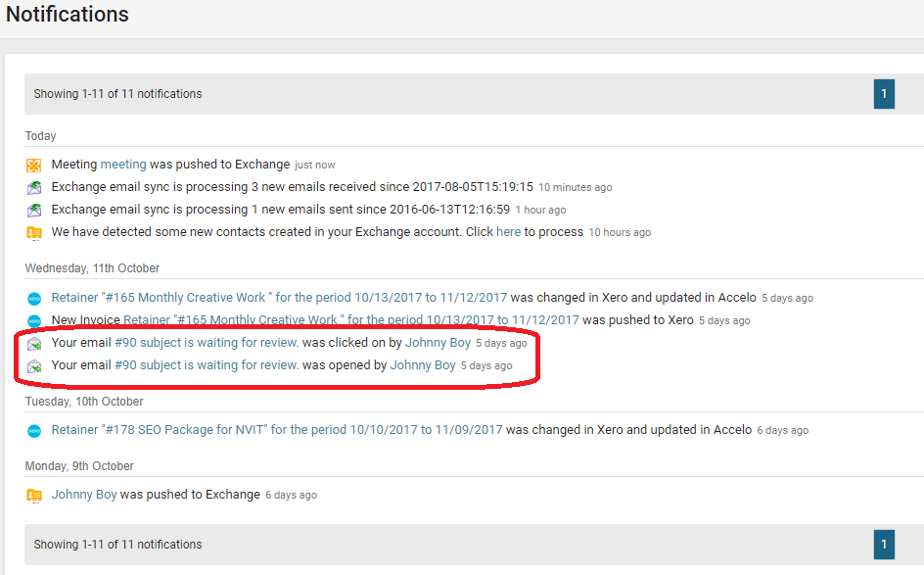The image size is (924, 575).
Task: Click the sync envelope icon for received emails
Action: point(35,186)
